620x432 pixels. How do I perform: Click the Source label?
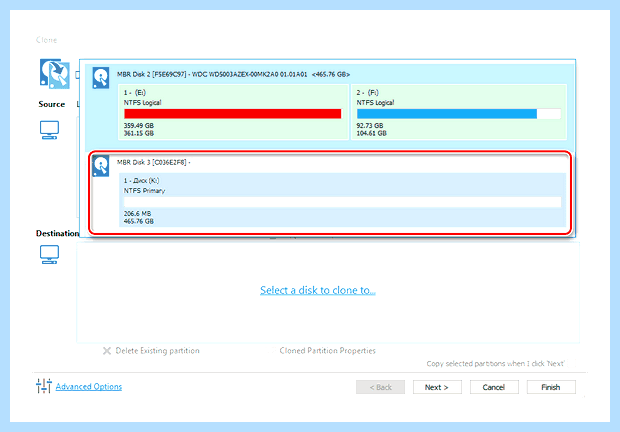51,104
